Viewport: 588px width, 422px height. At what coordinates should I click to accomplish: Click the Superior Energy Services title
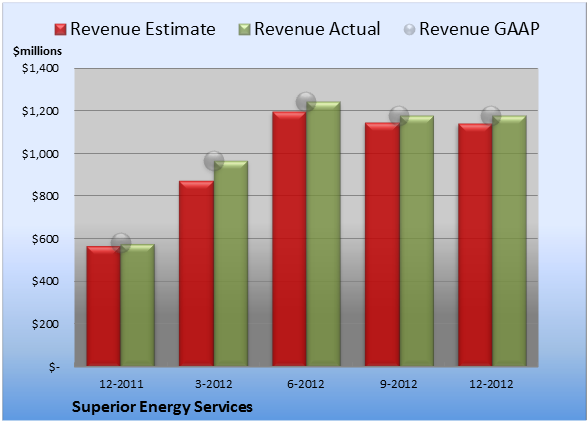click(x=162, y=407)
